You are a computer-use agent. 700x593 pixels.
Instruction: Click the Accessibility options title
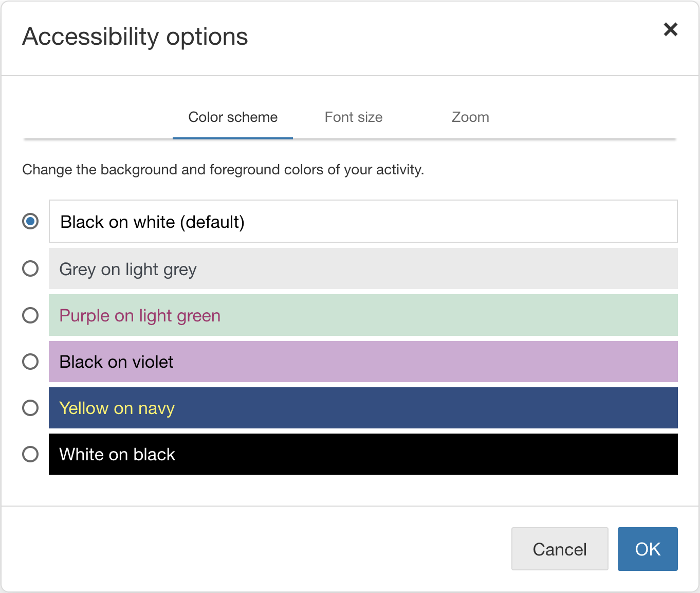tap(135, 36)
